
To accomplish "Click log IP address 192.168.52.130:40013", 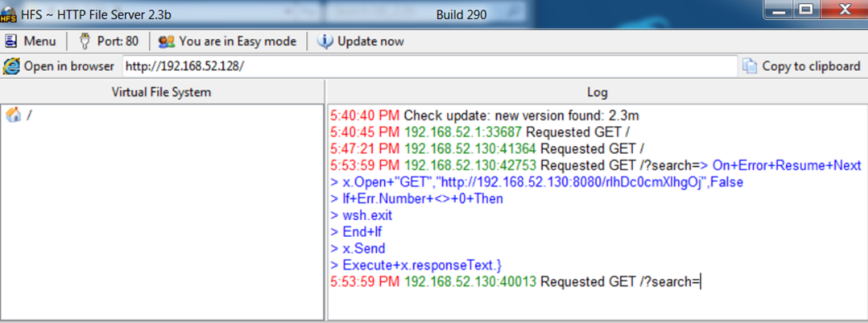I will [470, 282].
